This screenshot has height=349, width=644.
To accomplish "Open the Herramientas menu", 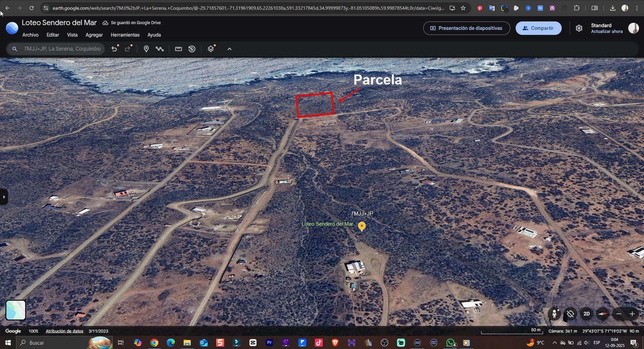I will click(x=125, y=35).
